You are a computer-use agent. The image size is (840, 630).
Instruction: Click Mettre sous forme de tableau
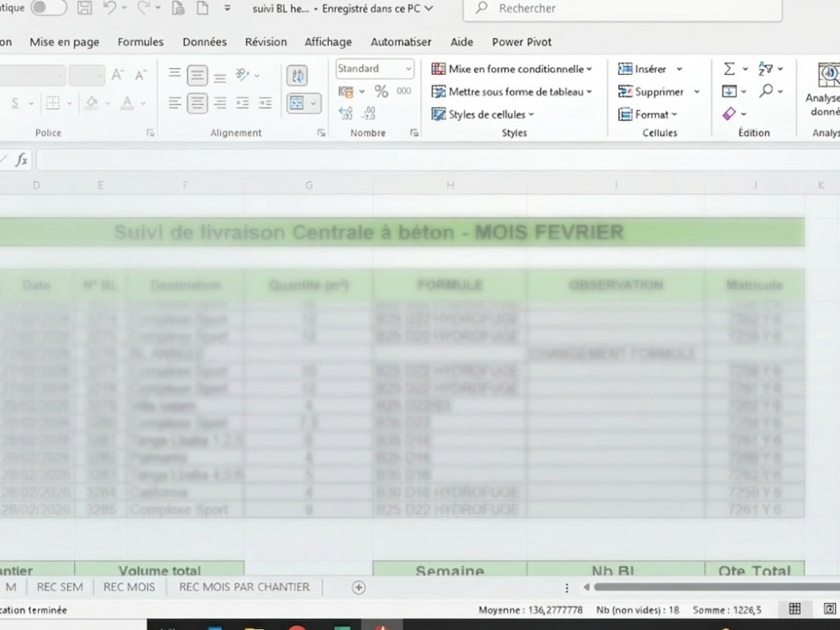point(512,92)
